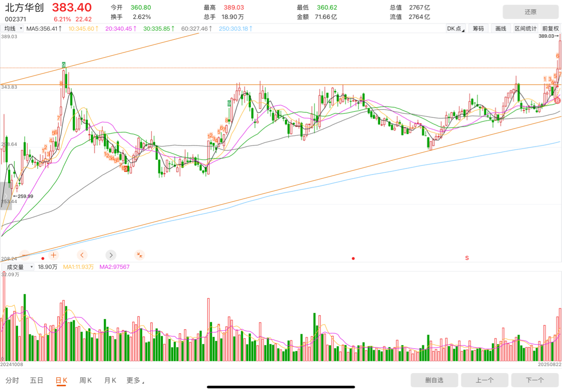Open the 均线 indicator dropdown

pyautogui.click(x=12, y=29)
